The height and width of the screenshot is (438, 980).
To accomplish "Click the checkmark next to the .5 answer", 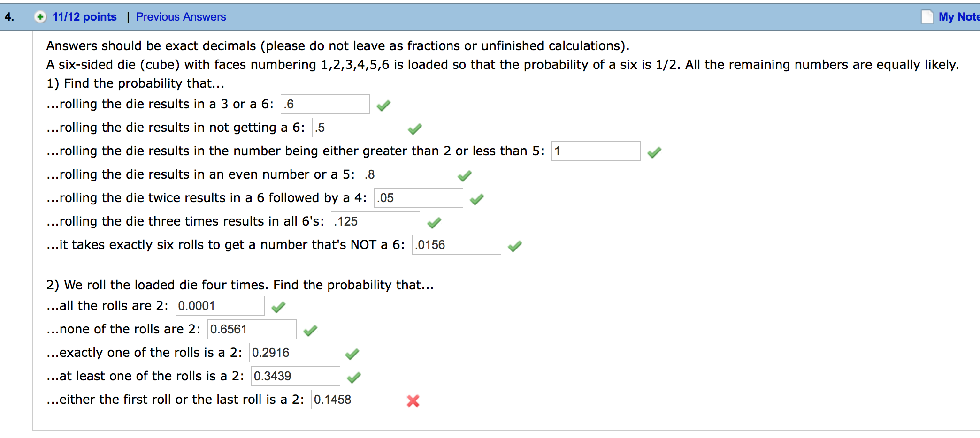I will tap(415, 128).
